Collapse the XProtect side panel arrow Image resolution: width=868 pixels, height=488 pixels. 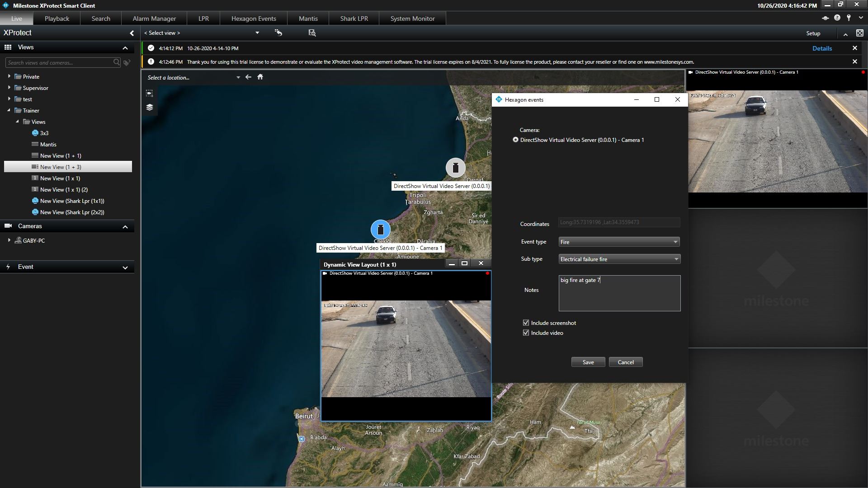132,33
